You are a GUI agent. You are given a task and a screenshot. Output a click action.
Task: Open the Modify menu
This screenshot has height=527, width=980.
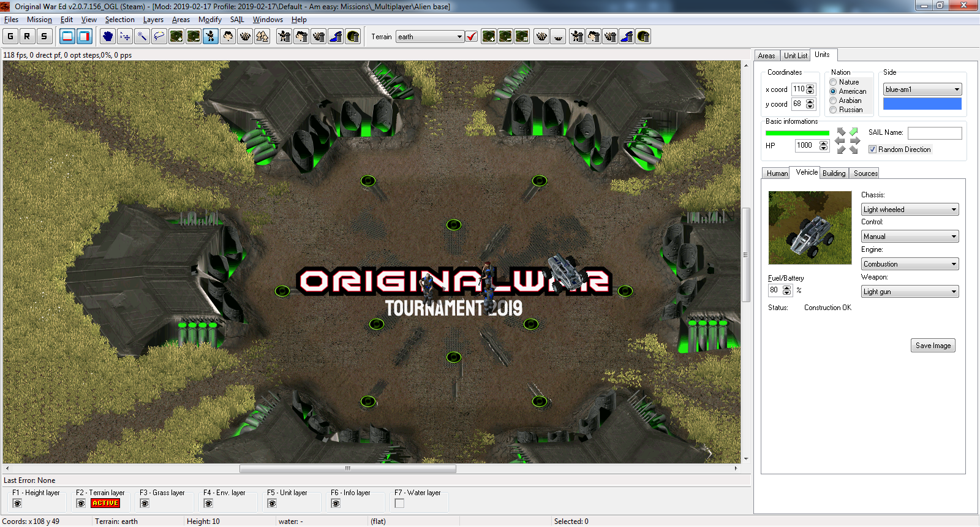click(210, 20)
